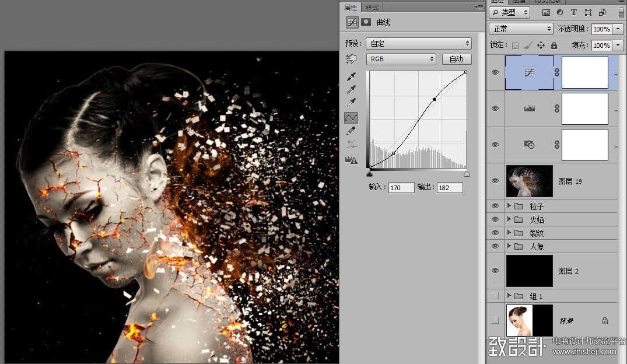
Task: Expand the 火焰 group
Action: (509, 219)
